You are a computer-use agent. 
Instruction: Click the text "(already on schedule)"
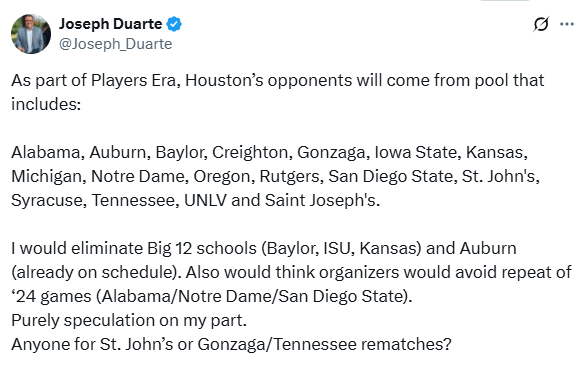pos(96,272)
